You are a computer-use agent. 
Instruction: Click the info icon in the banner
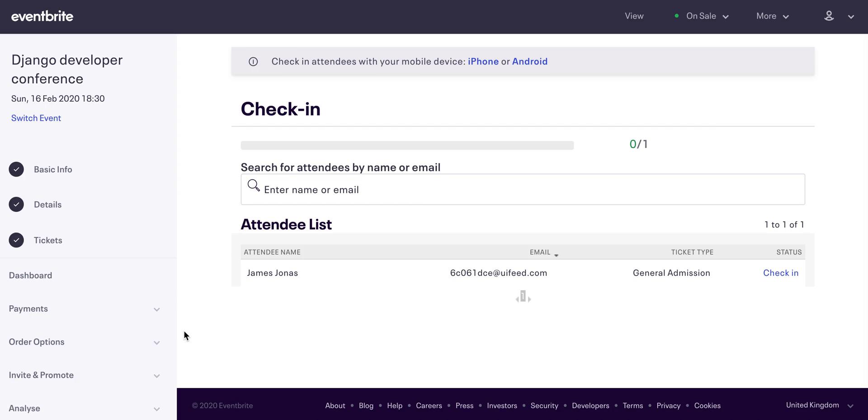pos(253,61)
